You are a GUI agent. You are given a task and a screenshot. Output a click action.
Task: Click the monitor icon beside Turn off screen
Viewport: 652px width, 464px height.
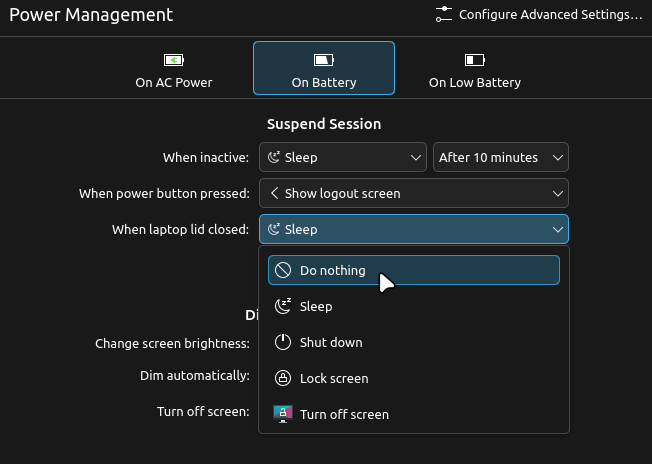[x=283, y=414]
